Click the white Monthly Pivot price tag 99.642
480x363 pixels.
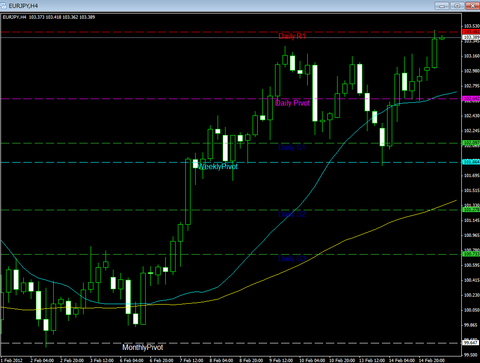[471, 343]
